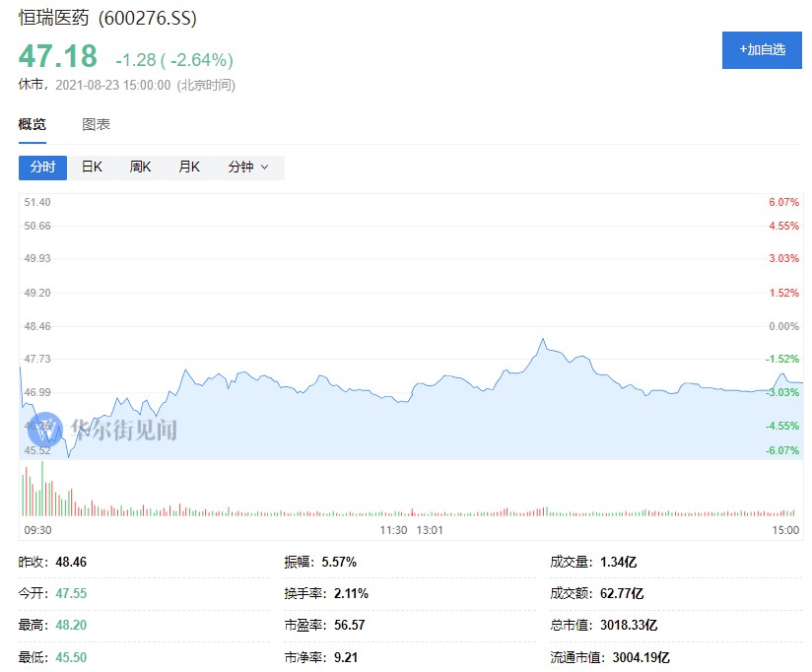
Task: Click the 09:30 time axis label
Action: [x=37, y=530]
